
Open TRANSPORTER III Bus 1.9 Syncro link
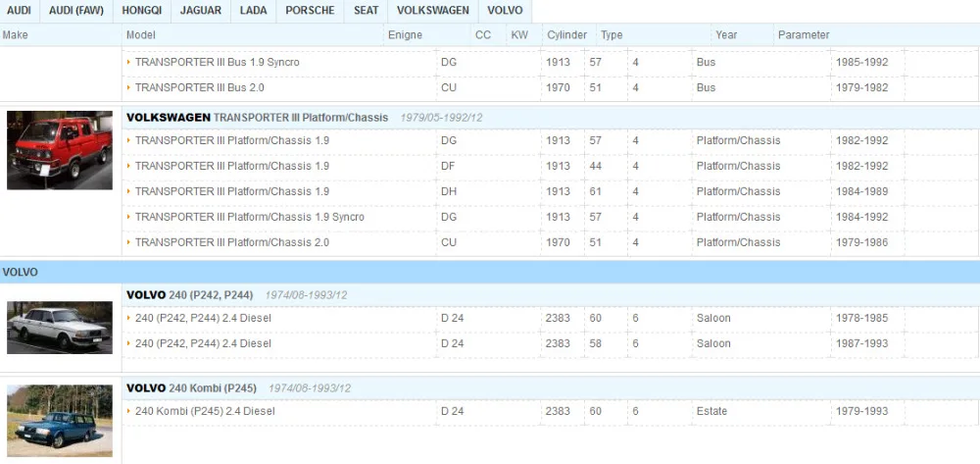click(217, 62)
